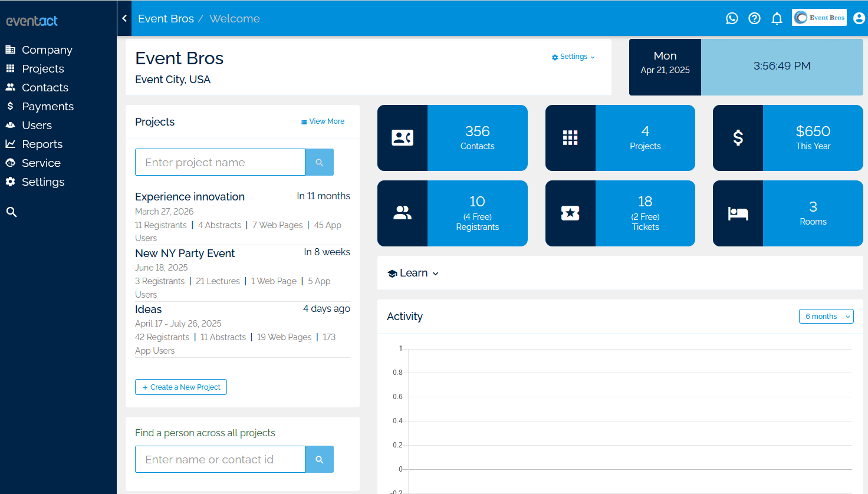This screenshot has height=494, width=868.
Task: Expand the Settings dropdown near company name
Action: click(x=573, y=57)
